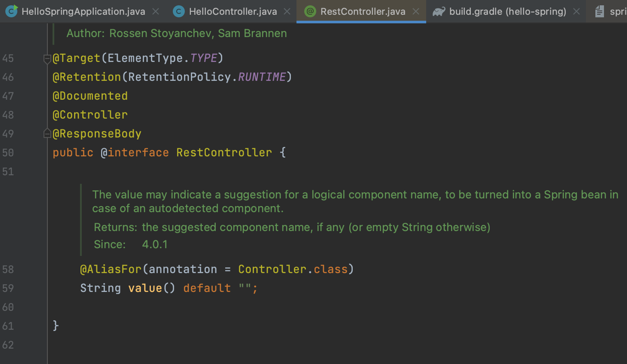Click Controller.class reference on line 58
This screenshot has width=627, height=364.
pyautogui.click(x=293, y=269)
